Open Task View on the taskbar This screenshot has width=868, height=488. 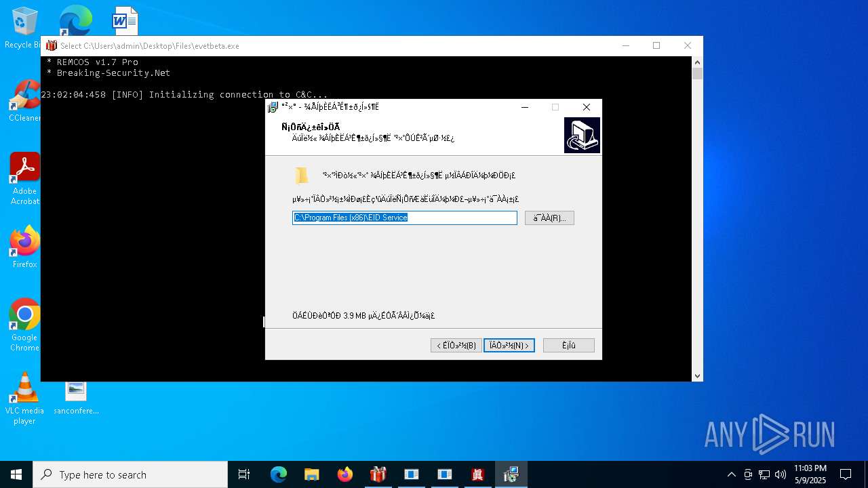pos(244,474)
